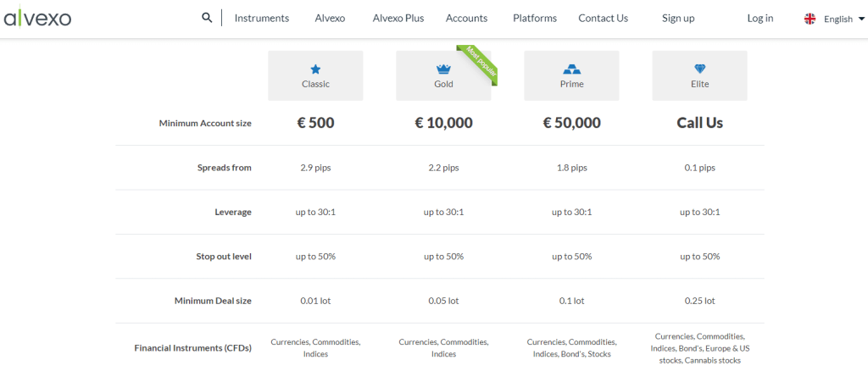868x371 pixels.
Task: Click the Classic star icon
Action: point(315,69)
